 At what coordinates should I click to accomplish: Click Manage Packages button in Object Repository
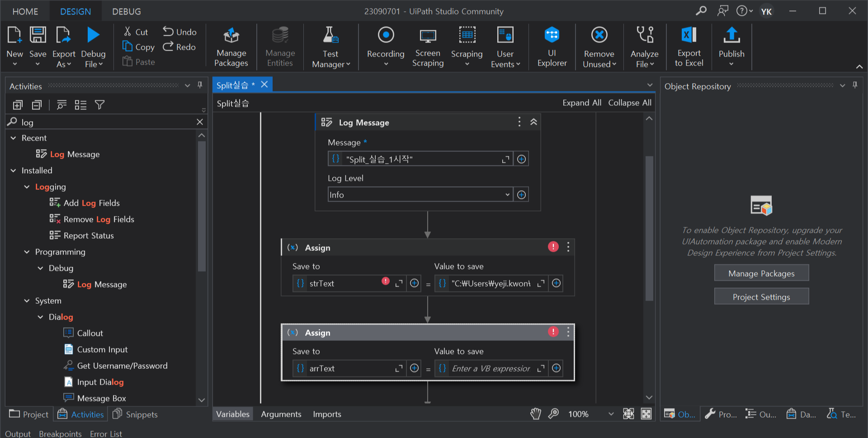761,273
